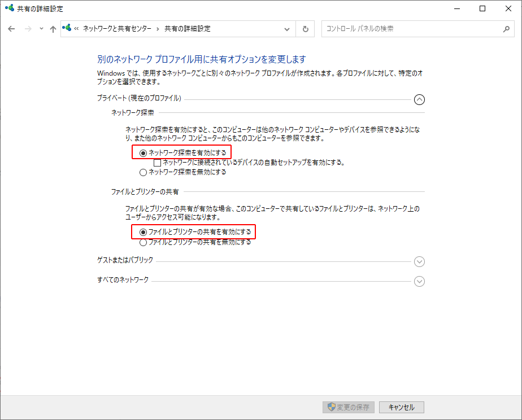Expand the ゲストまたはパブリック section
The height and width of the screenshot is (420, 522).
point(419,261)
